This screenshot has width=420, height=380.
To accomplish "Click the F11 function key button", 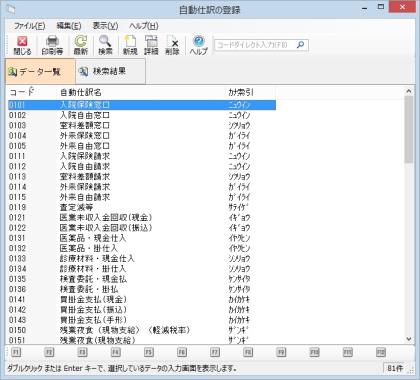I will click(348, 352).
